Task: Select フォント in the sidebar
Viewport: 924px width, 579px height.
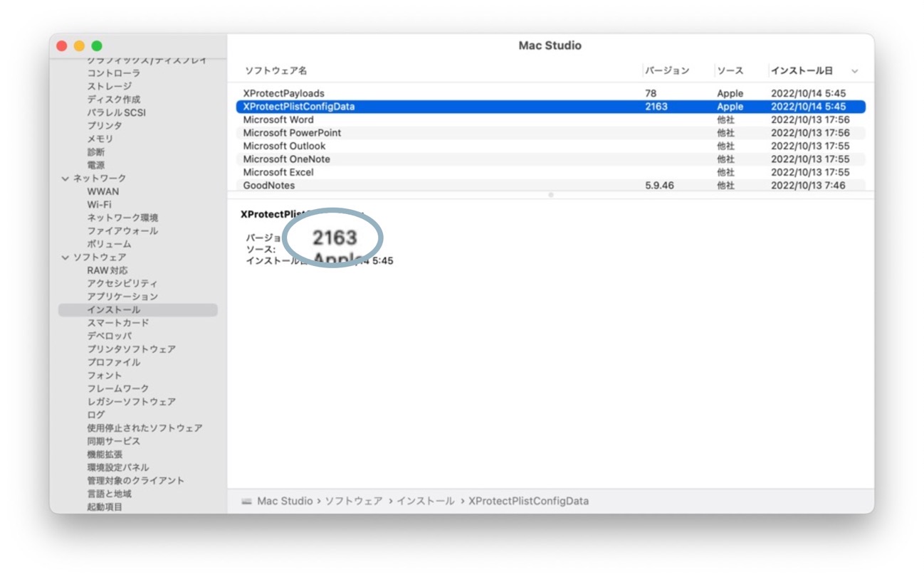Action: (x=105, y=376)
